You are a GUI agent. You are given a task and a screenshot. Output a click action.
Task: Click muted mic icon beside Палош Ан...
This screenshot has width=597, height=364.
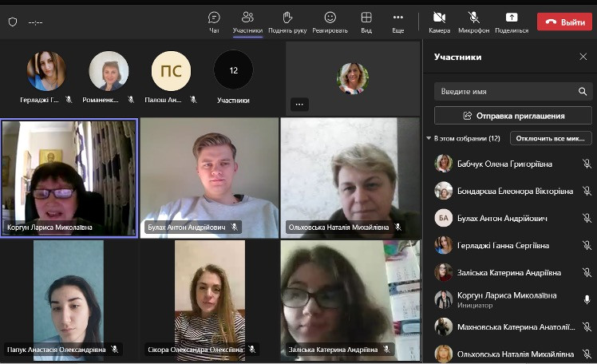pyautogui.click(x=194, y=100)
